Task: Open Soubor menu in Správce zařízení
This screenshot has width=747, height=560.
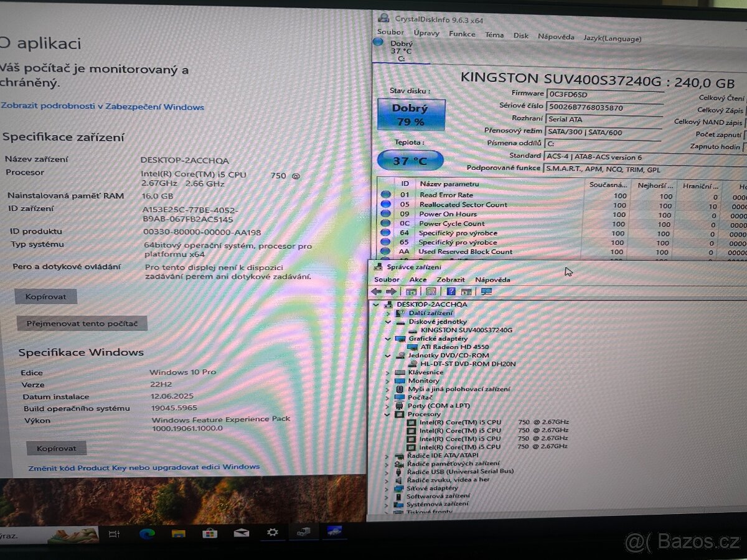Action: 387,279
